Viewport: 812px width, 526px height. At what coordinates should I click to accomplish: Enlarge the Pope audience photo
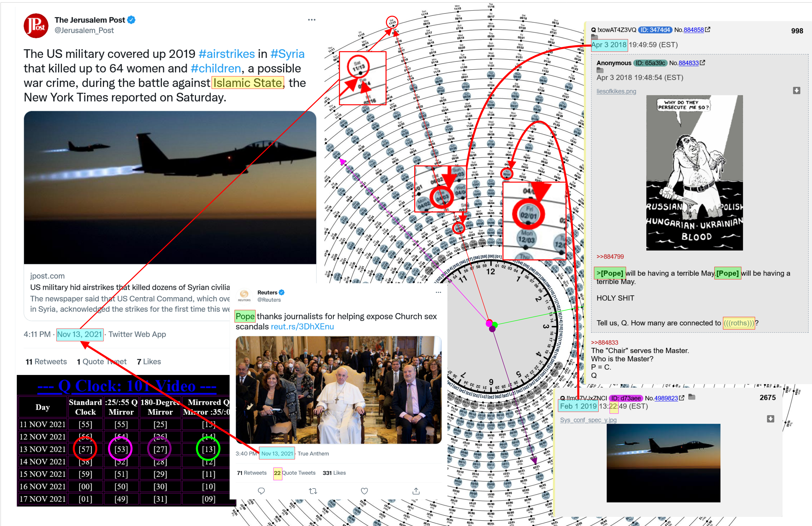(x=338, y=390)
